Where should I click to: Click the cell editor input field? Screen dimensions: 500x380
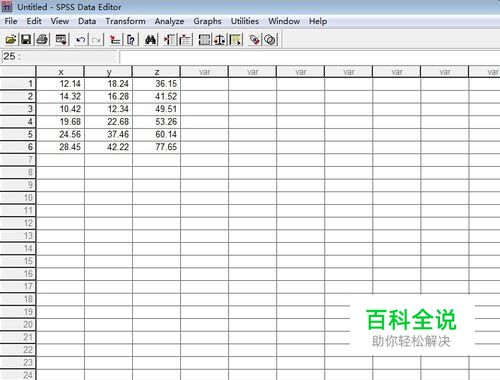point(310,57)
